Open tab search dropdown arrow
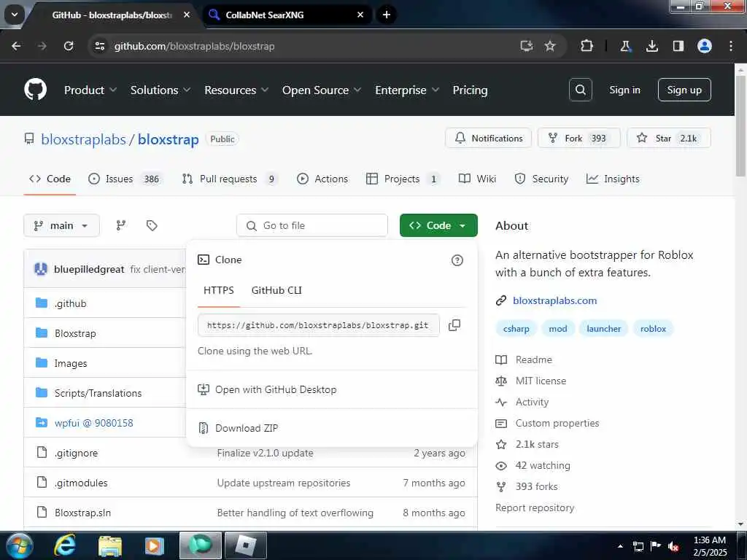Screen dimensions: 747x560 (x=15, y=15)
